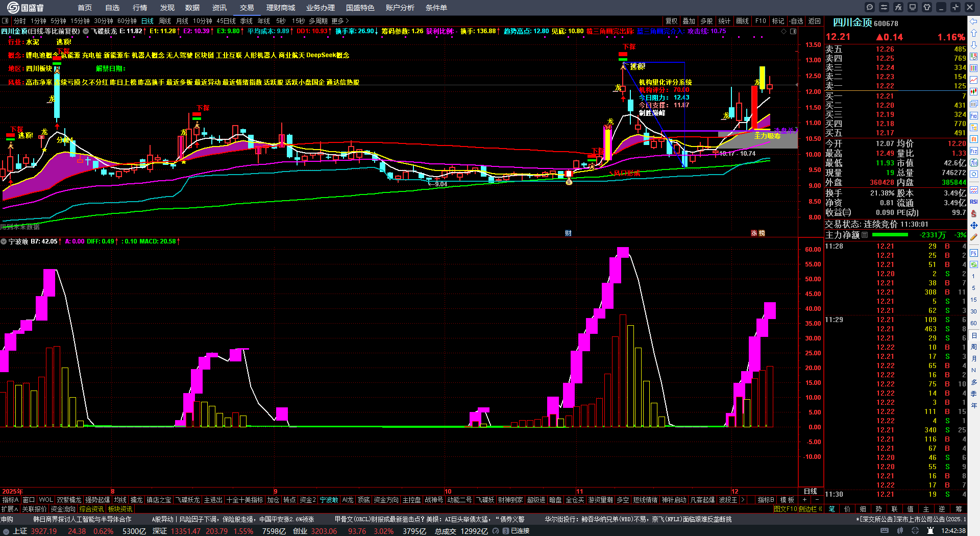The image size is (980, 536).
Task: Open the 理财商城 menu
Action: point(281,8)
